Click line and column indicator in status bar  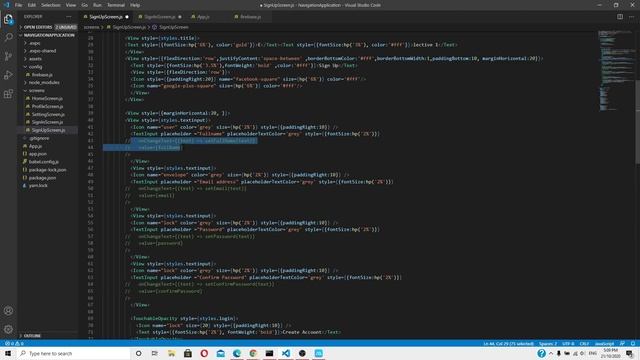(x=508, y=344)
